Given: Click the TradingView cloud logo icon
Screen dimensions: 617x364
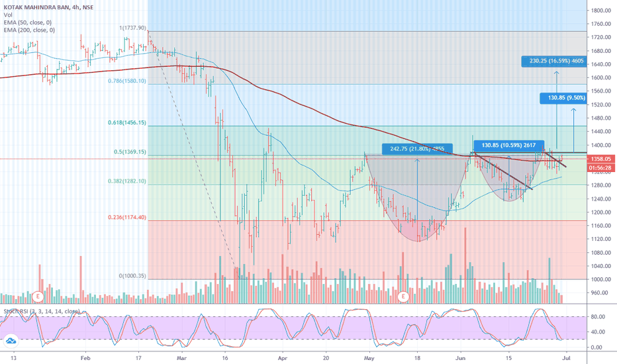Looking at the screenshot, I should click(x=11, y=341).
